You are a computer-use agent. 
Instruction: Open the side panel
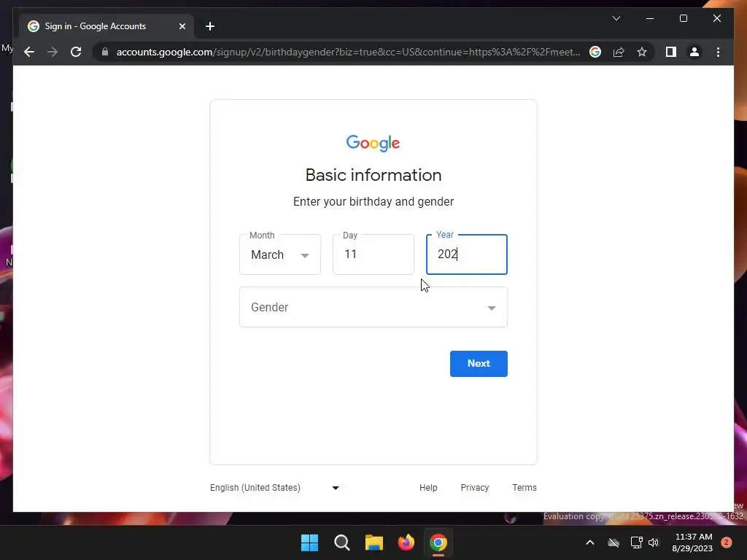click(x=671, y=52)
